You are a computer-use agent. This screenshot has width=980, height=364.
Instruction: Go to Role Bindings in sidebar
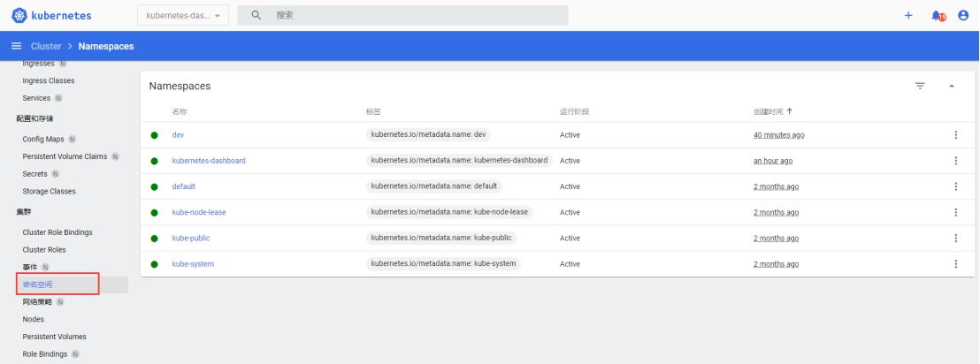tap(45, 354)
